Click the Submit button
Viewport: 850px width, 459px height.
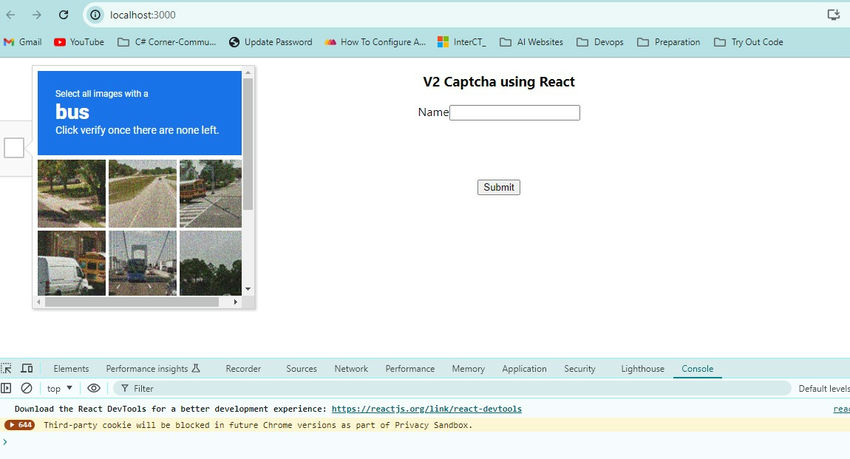pyautogui.click(x=499, y=187)
